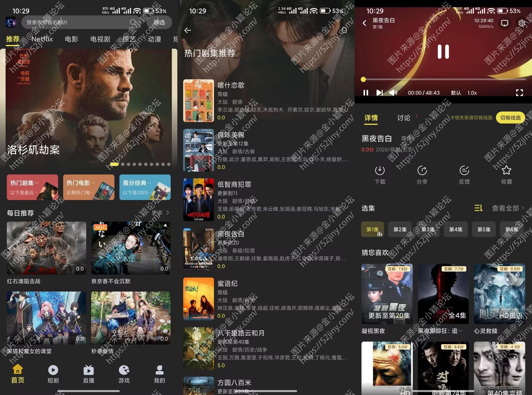Open the 详情 details tab
The image size is (532, 395).
click(371, 118)
